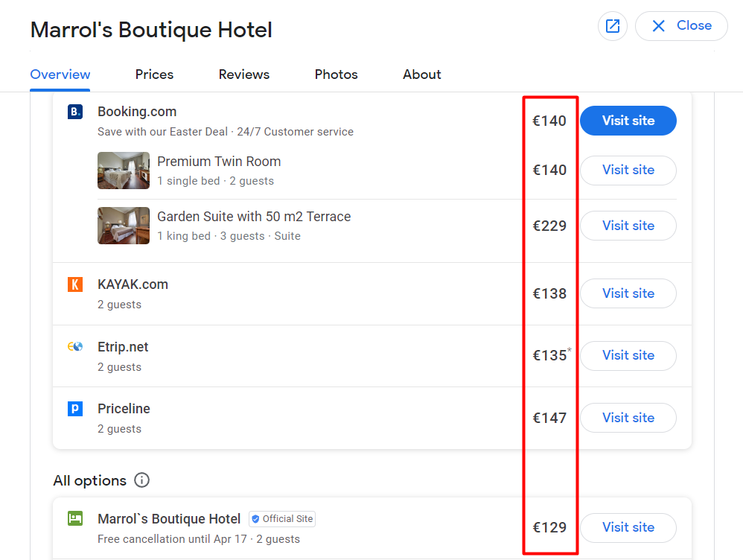Click the Etrip.net globe logo icon
Image resolution: width=743 pixels, height=560 pixels.
pos(75,346)
